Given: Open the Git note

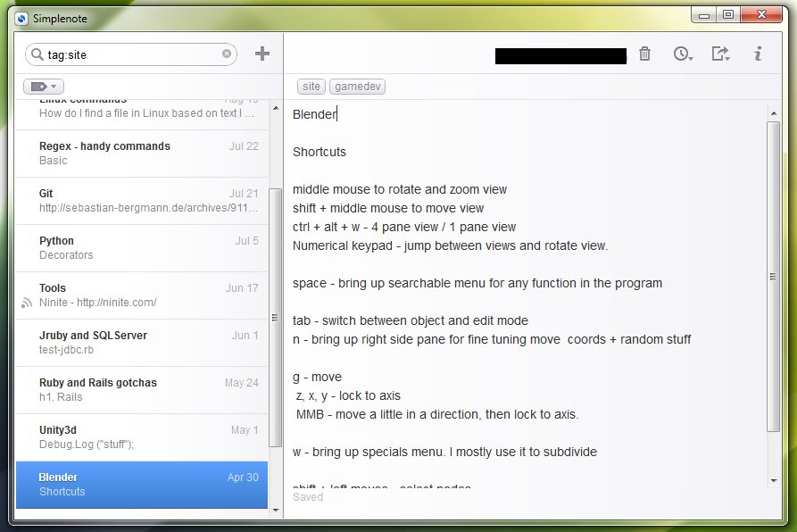Looking at the screenshot, I should [142, 201].
